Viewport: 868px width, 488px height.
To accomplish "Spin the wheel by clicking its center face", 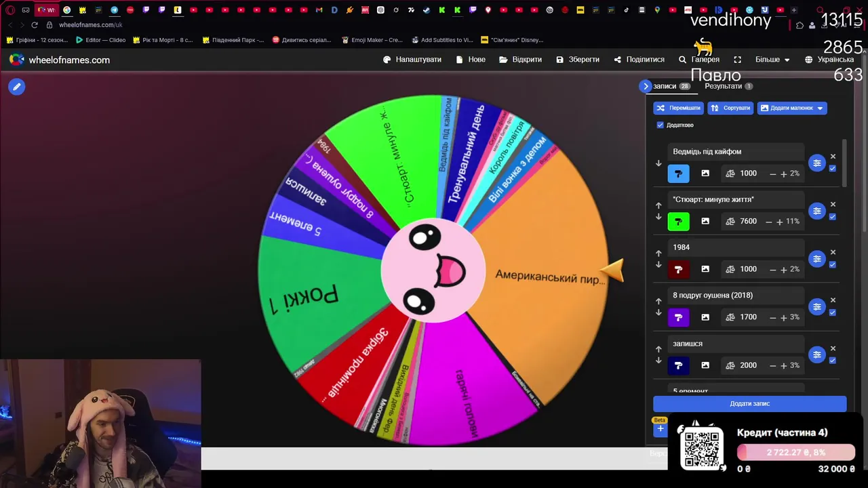I will pyautogui.click(x=433, y=271).
